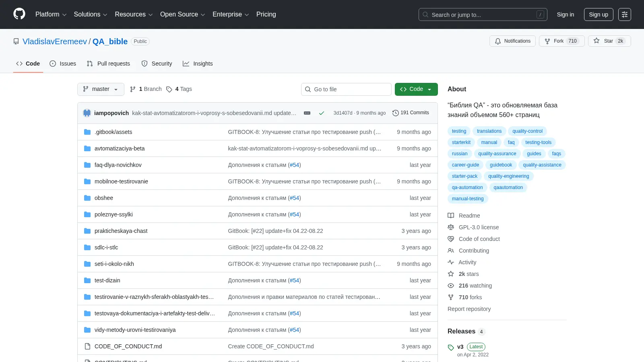Click the forks icon in About
Viewport: 644px width, 362px height.
click(x=451, y=297)
